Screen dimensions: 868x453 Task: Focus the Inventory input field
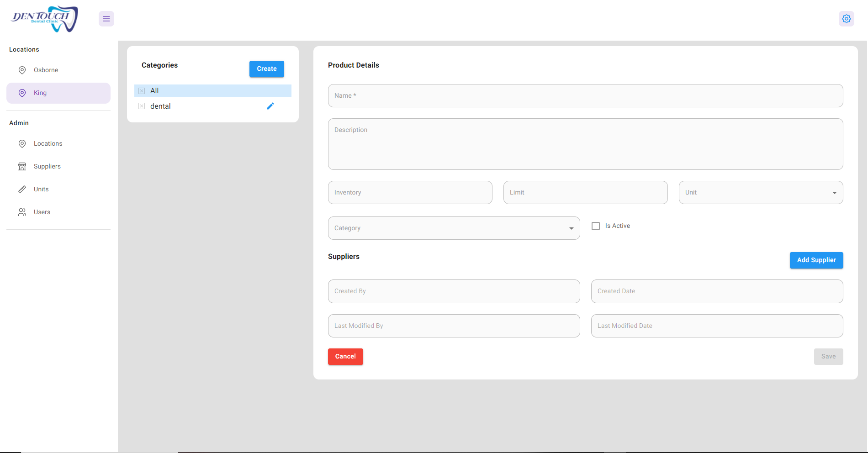coord(410,192)
